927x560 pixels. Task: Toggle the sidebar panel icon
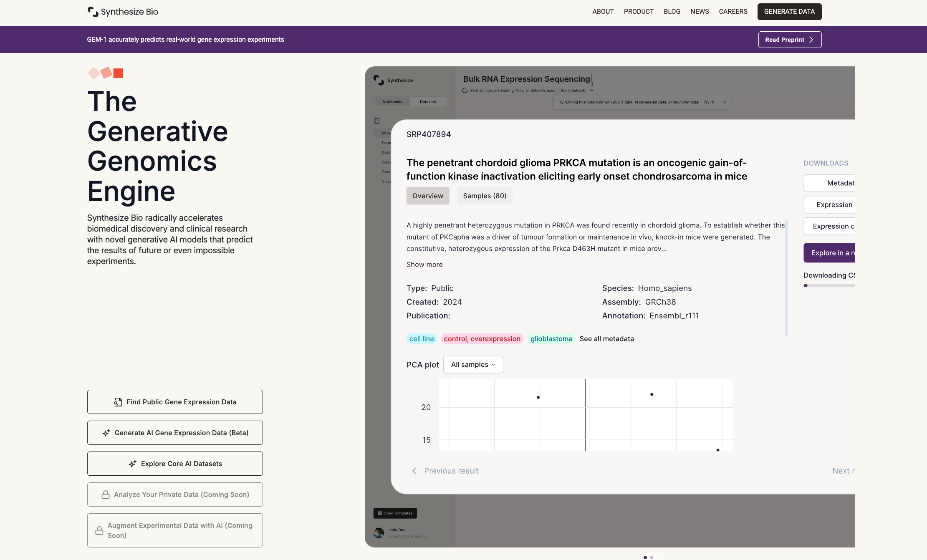coord(376,121)
